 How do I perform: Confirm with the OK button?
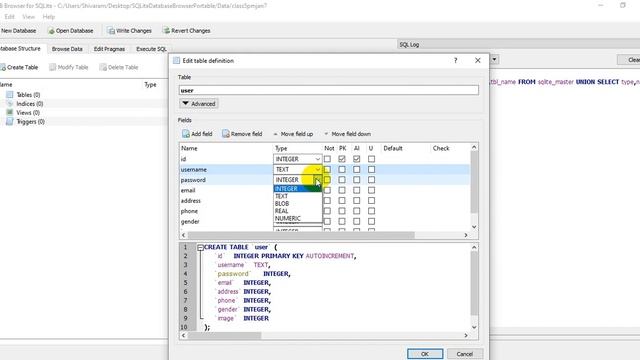click(x=425, y=354)
